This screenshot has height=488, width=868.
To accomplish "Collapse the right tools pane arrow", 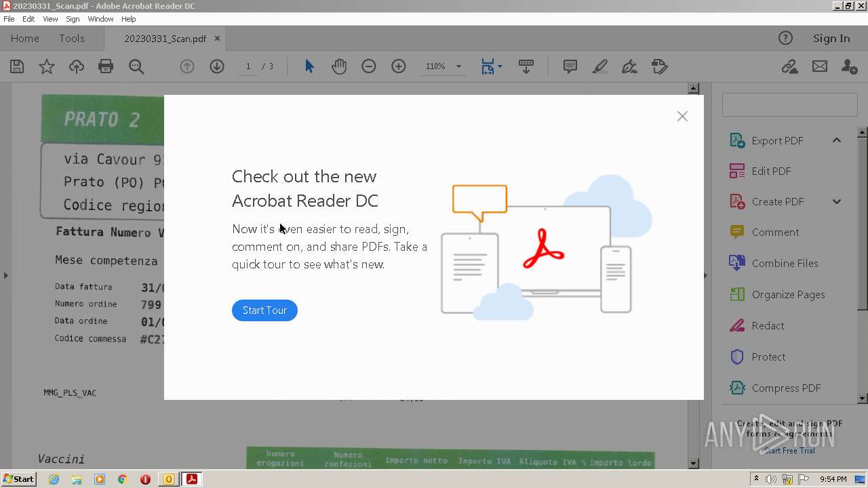I will 705,275.
